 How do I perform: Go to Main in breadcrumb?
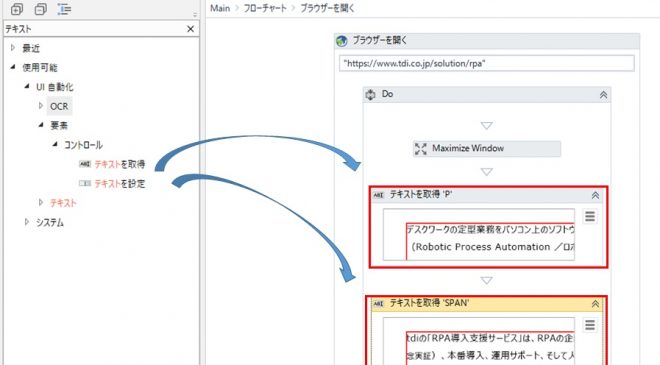click(x=220, y=8)
